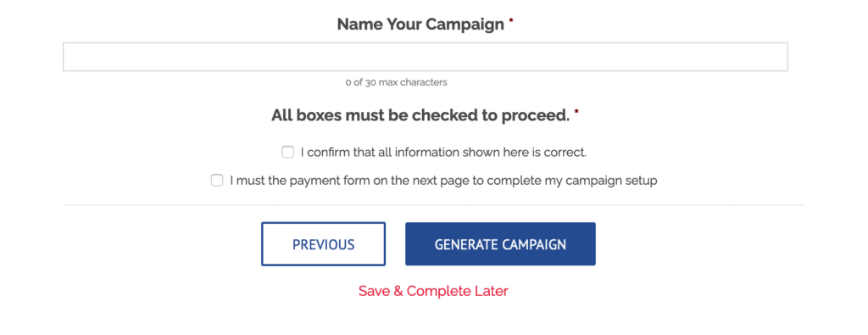The width and height of the screenshot is (868, 335).
Task: Focus the empty campaign name box near its right end
Action: coord(764,57)
